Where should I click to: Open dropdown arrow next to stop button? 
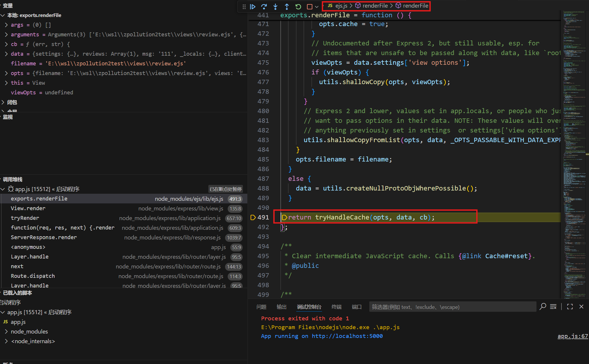pos(317,6)
